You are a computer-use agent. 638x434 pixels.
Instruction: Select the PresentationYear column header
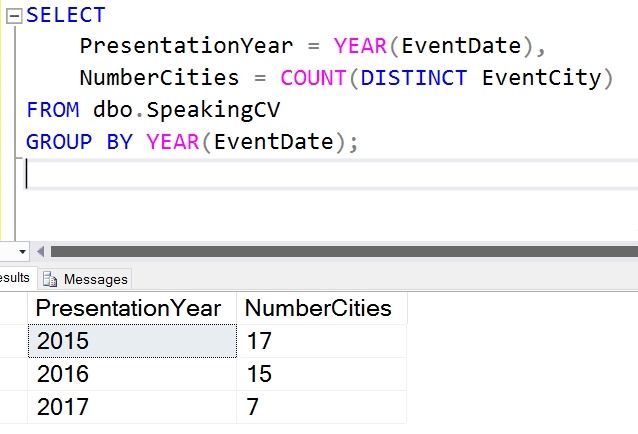(x=130, y=308)
